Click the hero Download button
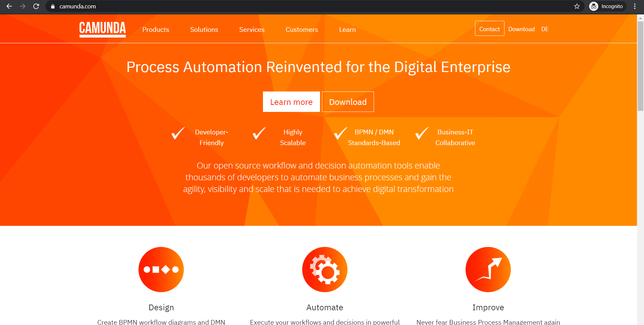The image size is (644, 325). point(348,102)
